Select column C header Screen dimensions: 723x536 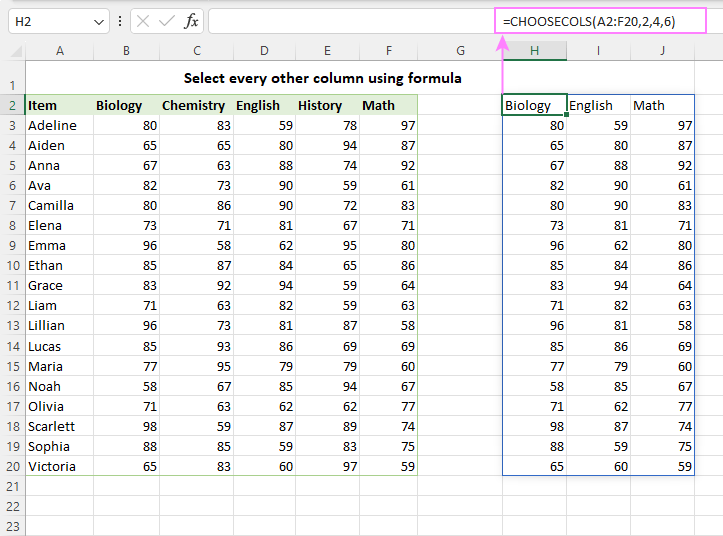(x=197, y=51)
